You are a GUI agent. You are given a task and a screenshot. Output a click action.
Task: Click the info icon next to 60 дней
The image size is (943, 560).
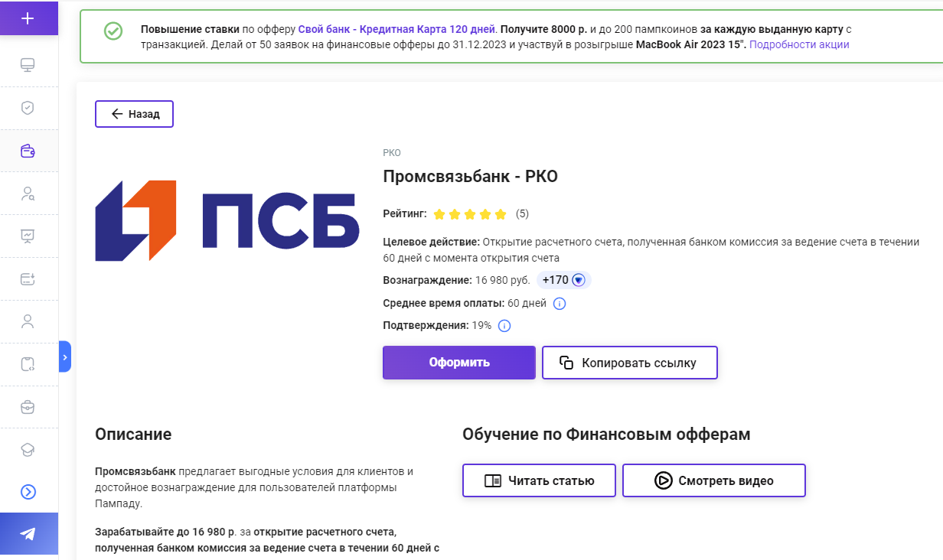point(560,304)
